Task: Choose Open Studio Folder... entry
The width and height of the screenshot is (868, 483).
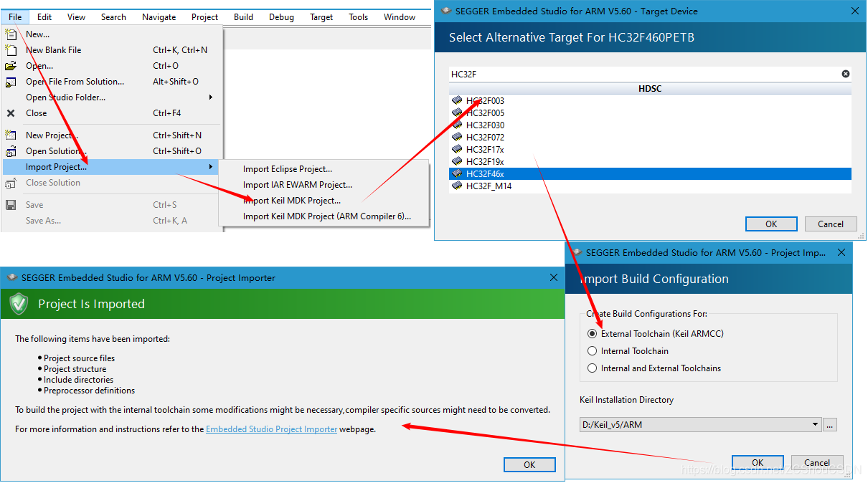Action: coord(65,97)
